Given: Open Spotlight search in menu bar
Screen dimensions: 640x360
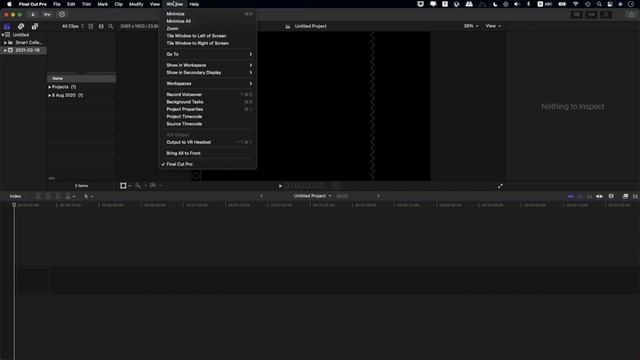Looking at the screenshot, I should (599, 4).
